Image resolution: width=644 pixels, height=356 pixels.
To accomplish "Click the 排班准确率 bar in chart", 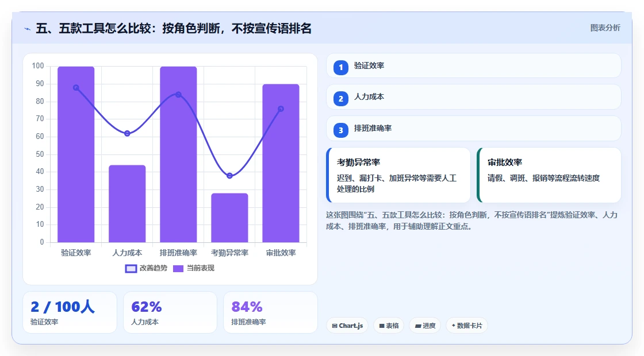I will coord(179,154).
